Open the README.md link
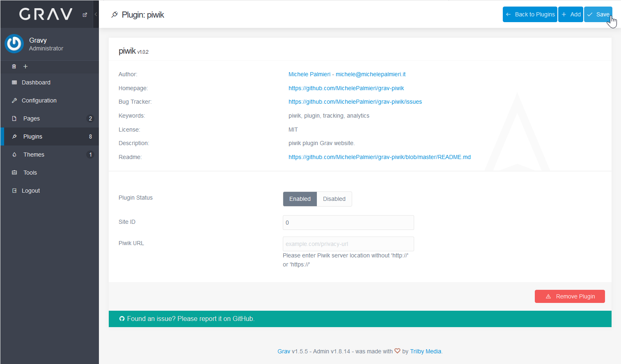The width and height of the screenshot is (621, 364). pos(380,157)
